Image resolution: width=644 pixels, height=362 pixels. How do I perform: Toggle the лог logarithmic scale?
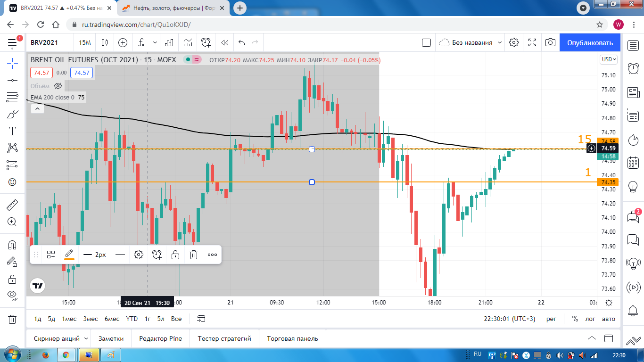(x=590, y=319)
